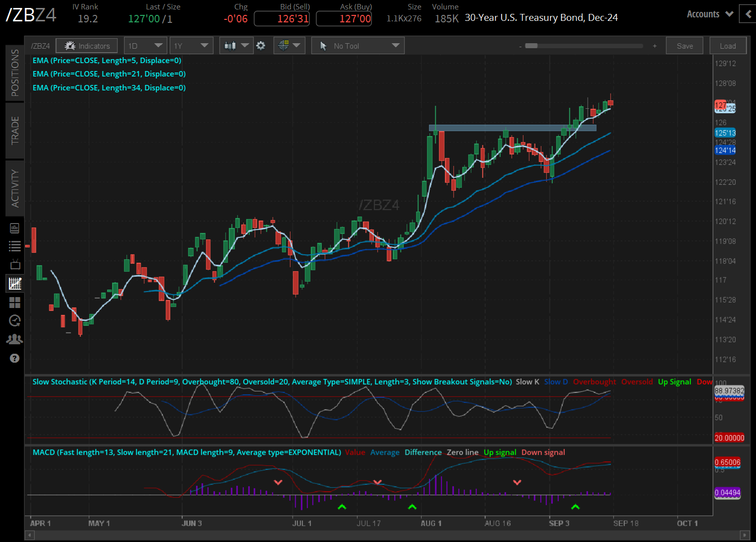Click the 30-Year U.S. Treasury Bond description
The width and height of the screenshot is (756, 542).
coord(541,18)
